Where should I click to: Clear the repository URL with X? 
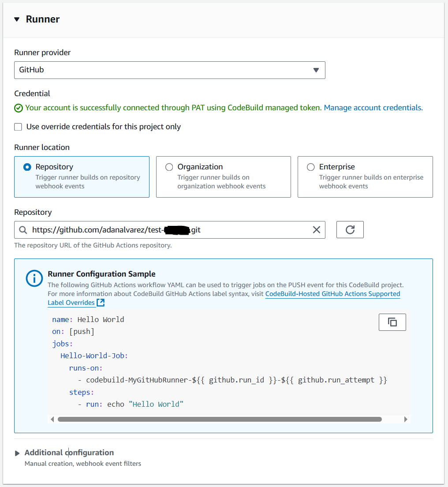316,230
